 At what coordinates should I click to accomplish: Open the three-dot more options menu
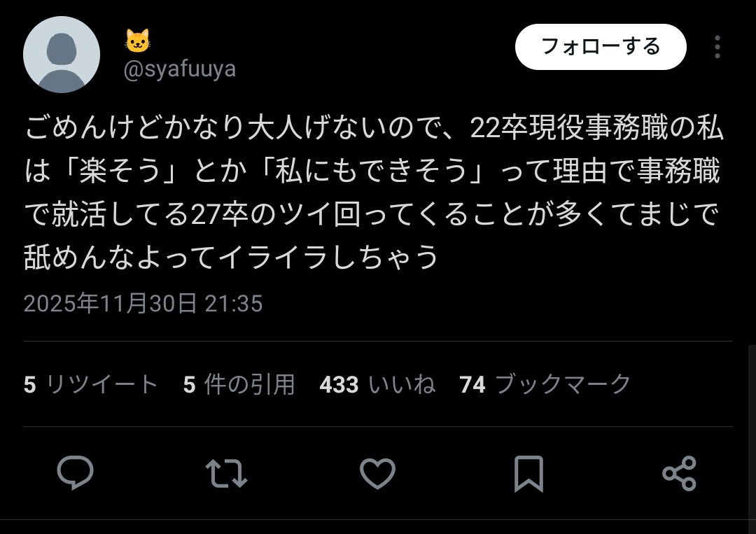point(717,47)
